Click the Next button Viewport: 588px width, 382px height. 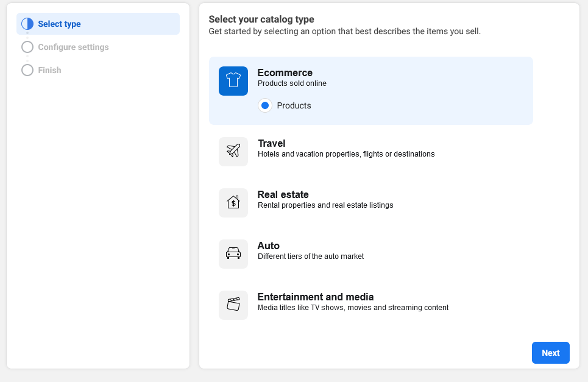(550, 353)
